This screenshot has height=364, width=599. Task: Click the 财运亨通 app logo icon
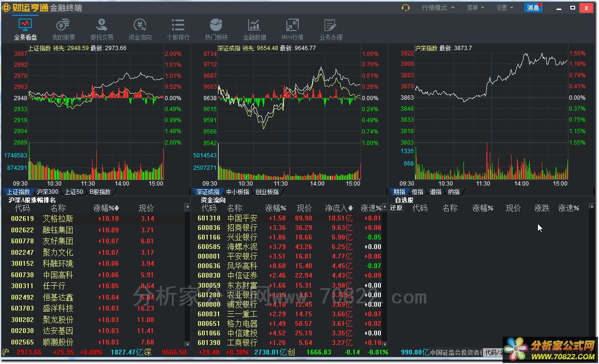7,8
